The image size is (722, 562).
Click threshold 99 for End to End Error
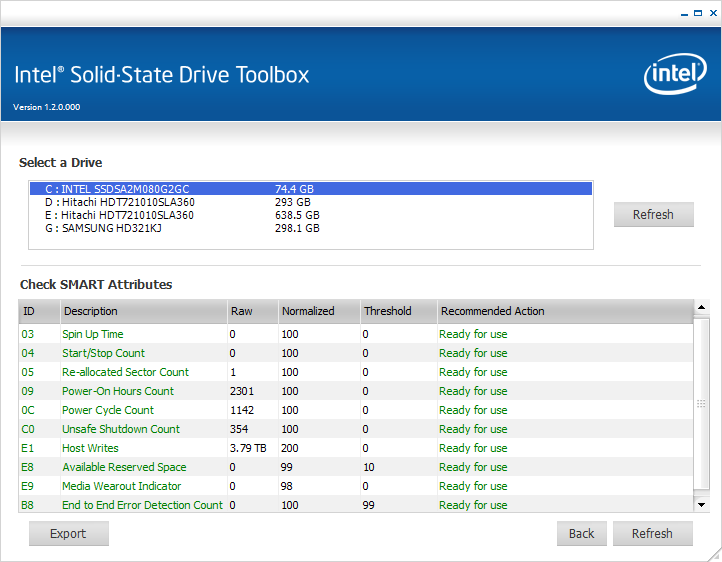(x=368, y=505)
